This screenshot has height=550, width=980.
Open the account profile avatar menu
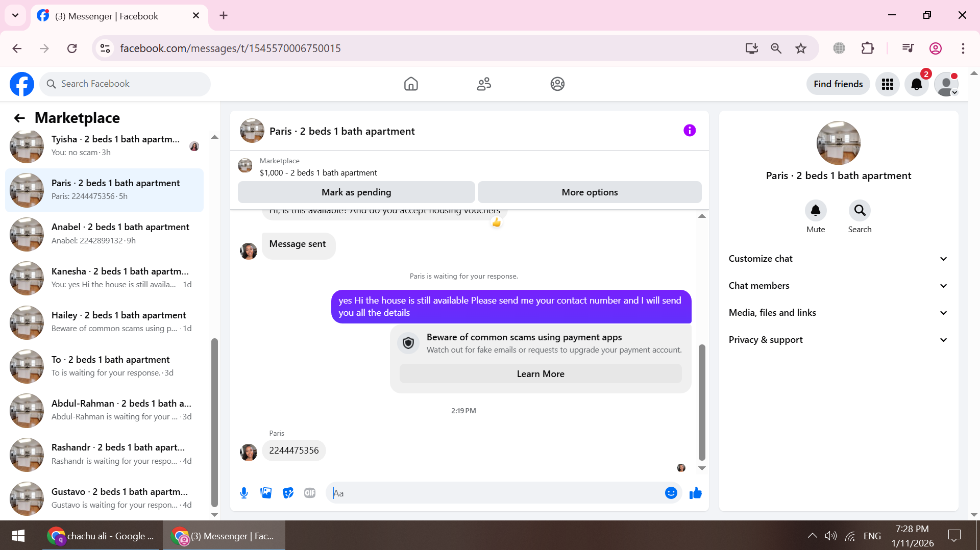(x=946, y=84)
